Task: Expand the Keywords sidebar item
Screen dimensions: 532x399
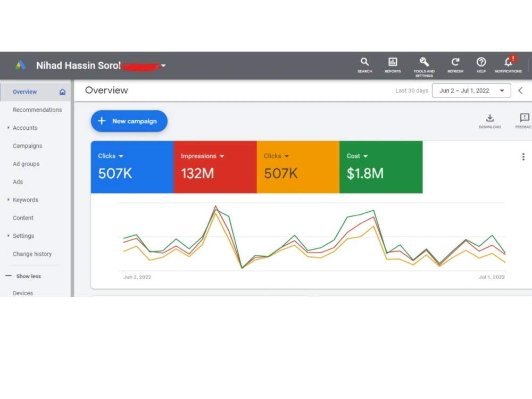Action: tap(8, 199)
